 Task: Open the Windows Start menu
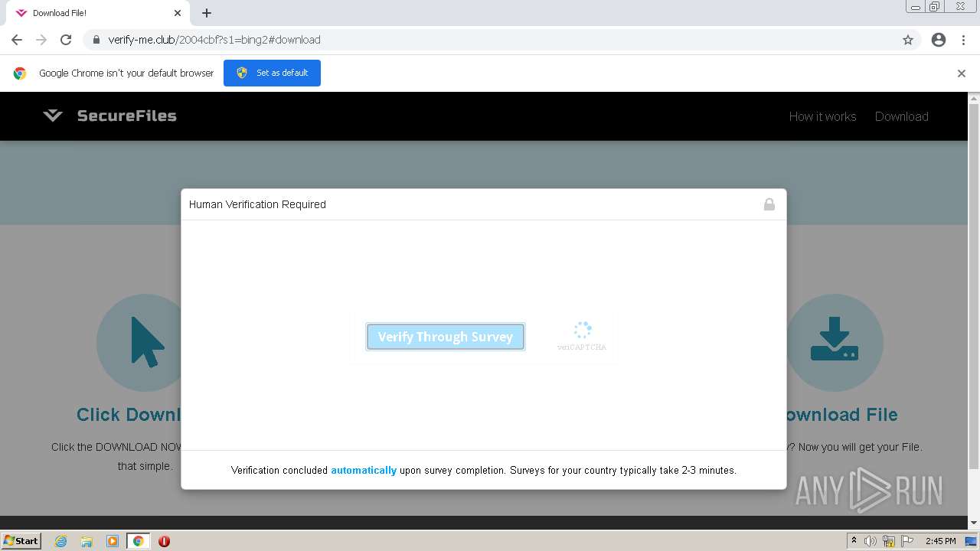[x=21, y=541]
